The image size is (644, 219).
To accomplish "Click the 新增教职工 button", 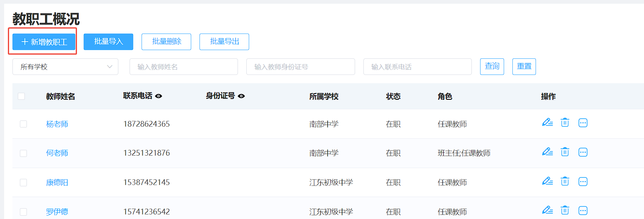I will 44,42.
